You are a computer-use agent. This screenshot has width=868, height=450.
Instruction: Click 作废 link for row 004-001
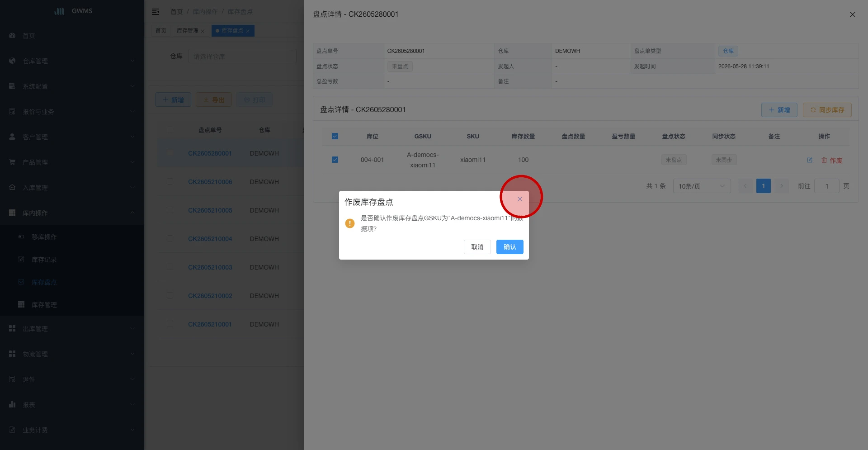click(832, 161)
